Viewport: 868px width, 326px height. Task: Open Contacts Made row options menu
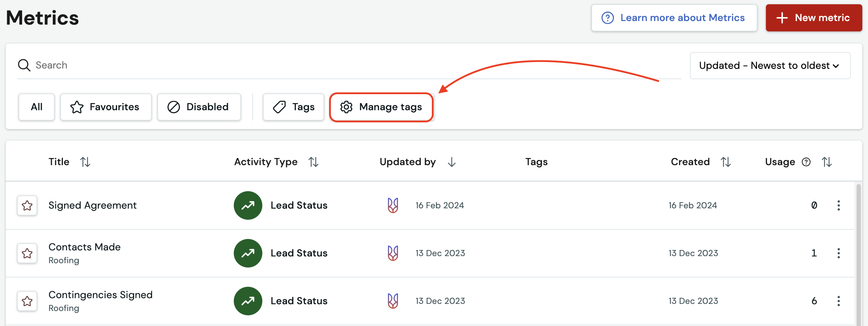[x=839, y=253]
